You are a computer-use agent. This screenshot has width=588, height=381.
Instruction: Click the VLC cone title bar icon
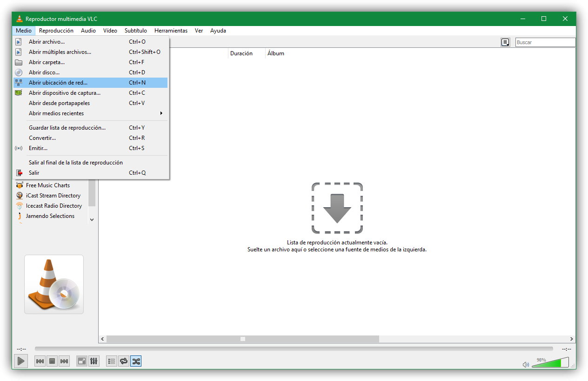tap(19, 19)
